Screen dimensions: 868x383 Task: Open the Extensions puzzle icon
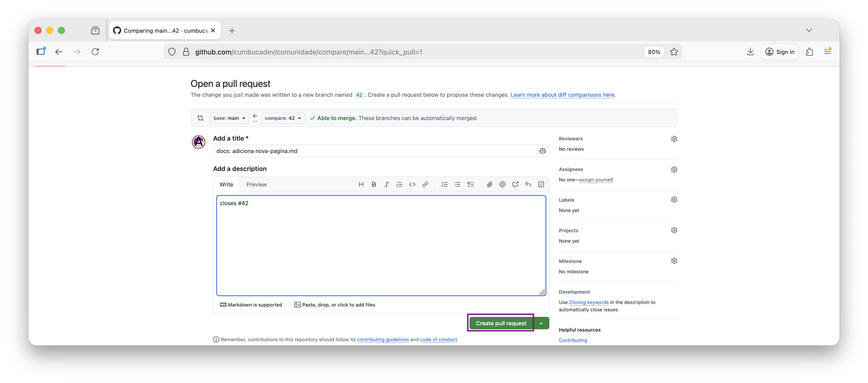click(x=809, y=51)
